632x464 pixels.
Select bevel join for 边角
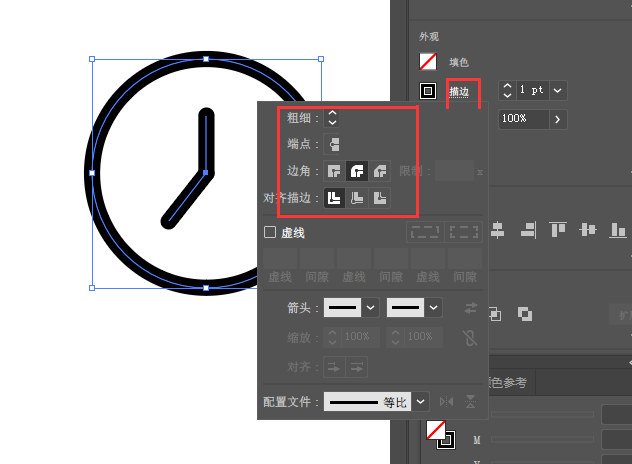pos(379,171)
